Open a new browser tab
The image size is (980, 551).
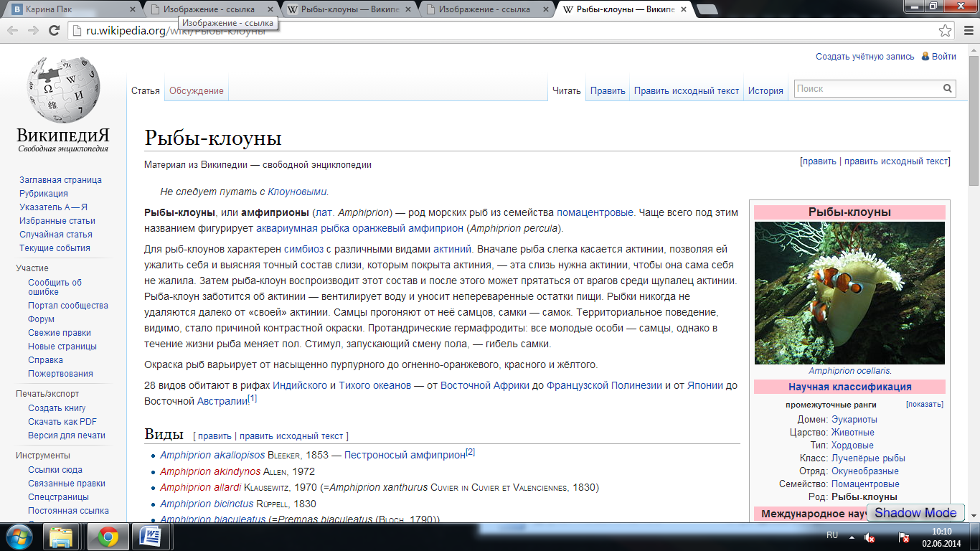point(707,10)
